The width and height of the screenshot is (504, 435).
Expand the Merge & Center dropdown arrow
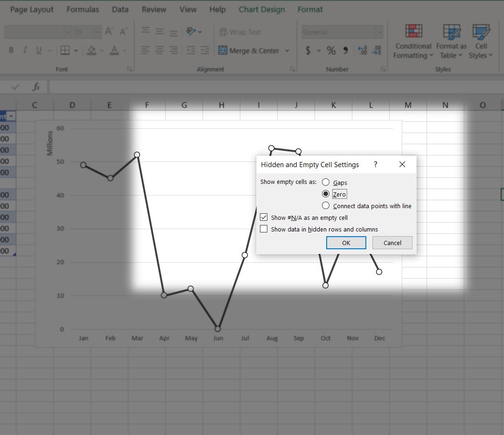(287, 50)
